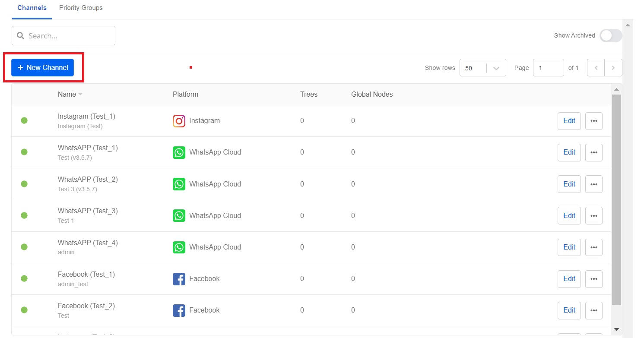The height and width of the screenshot is (338, 644).
Task: Click the New Channel button
Action: [43, 68]
